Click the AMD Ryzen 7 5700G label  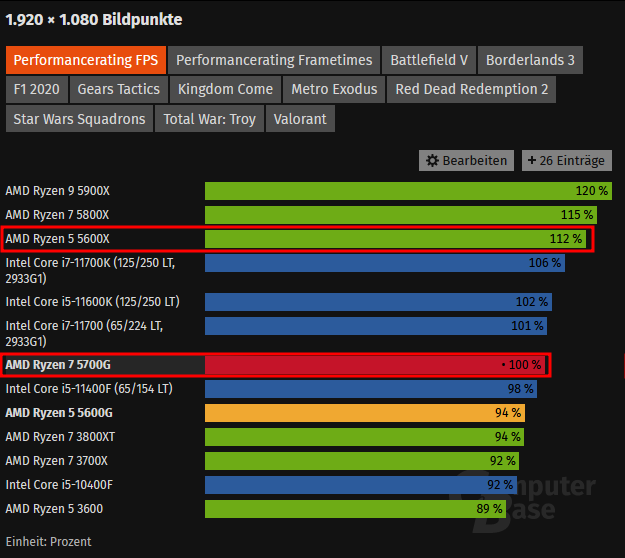58,365
